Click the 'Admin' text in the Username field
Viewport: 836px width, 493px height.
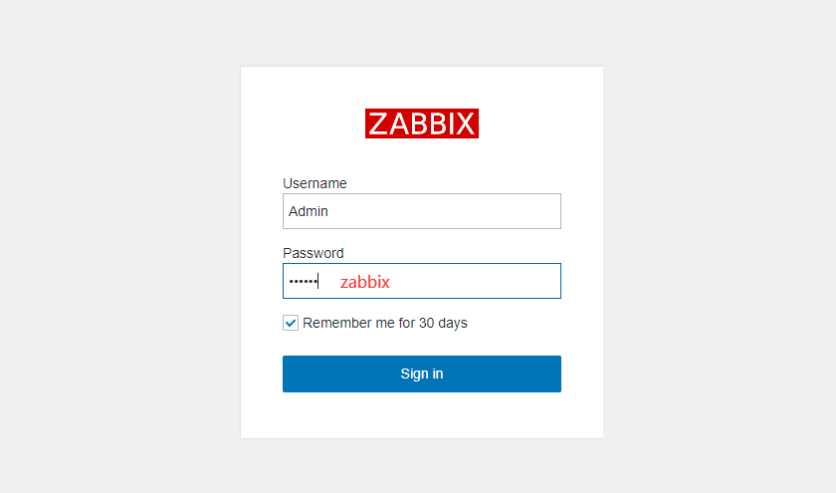point(308,211)
